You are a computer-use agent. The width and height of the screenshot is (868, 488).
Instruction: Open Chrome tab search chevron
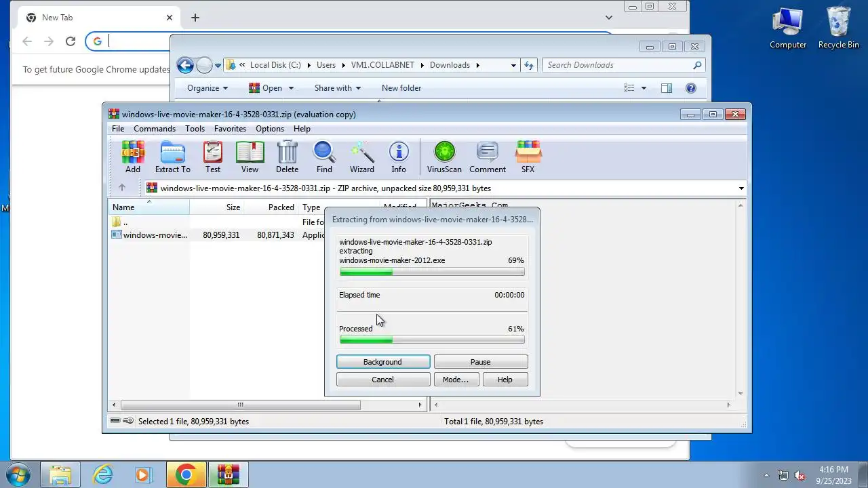(609, 18)
